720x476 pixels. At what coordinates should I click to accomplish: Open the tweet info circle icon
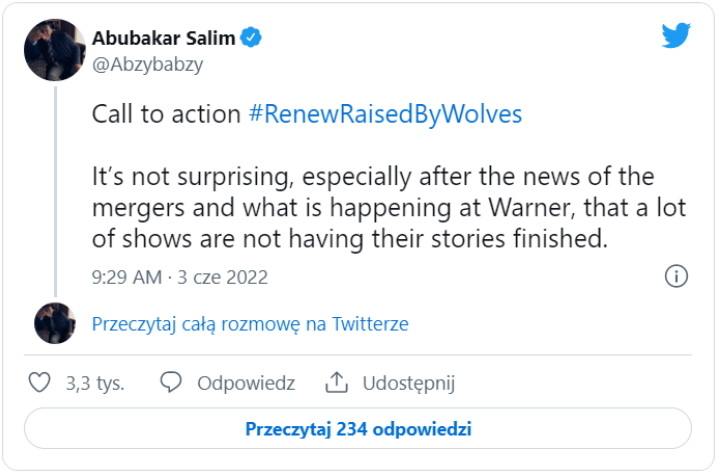click(x=676, y=276)
